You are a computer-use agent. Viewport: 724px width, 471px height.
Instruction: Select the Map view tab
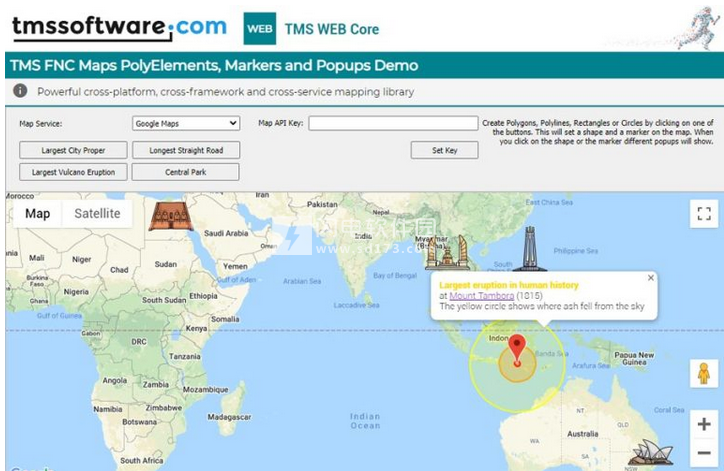pyautogui.click(x=38, y=213)
